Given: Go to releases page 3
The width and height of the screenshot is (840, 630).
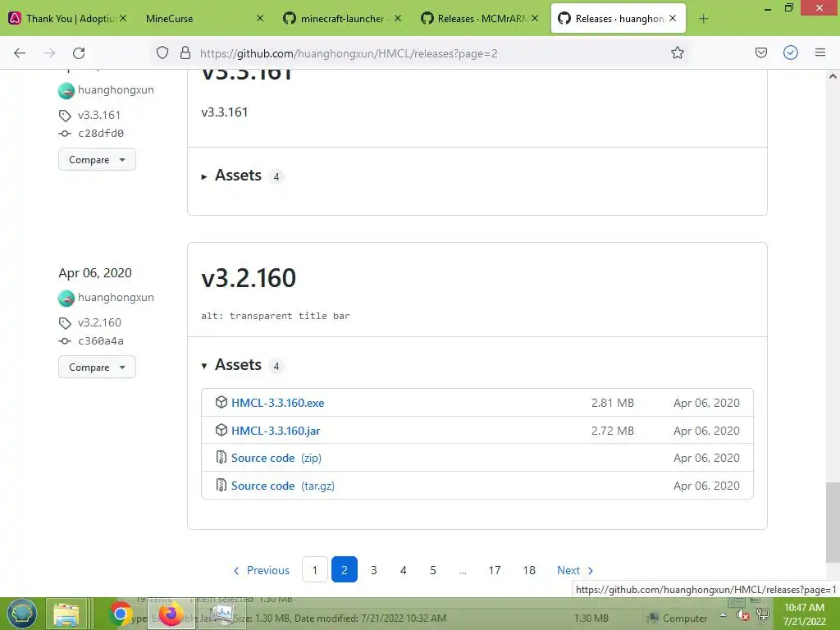Looking at the screenshot, I should pyautogui.click(x=374, y=570).
